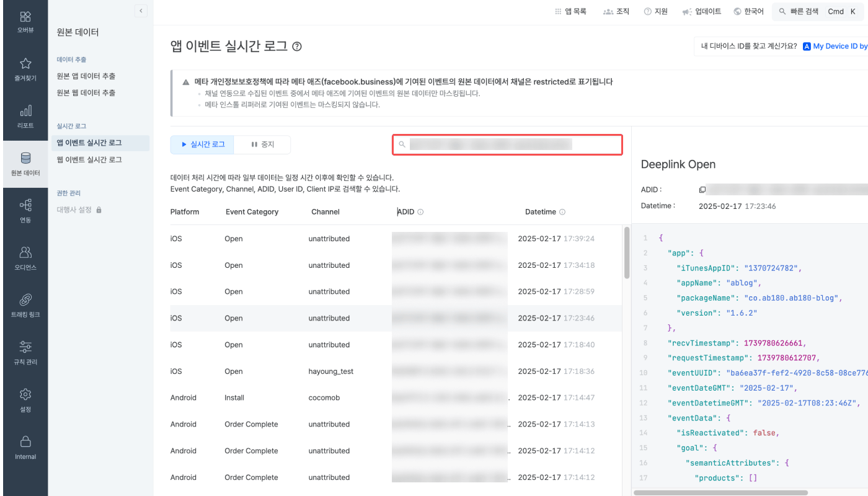Open the 규칙 관리 sliders icon
The height and width of the screenshot is (496, 868).
(25, 347)
